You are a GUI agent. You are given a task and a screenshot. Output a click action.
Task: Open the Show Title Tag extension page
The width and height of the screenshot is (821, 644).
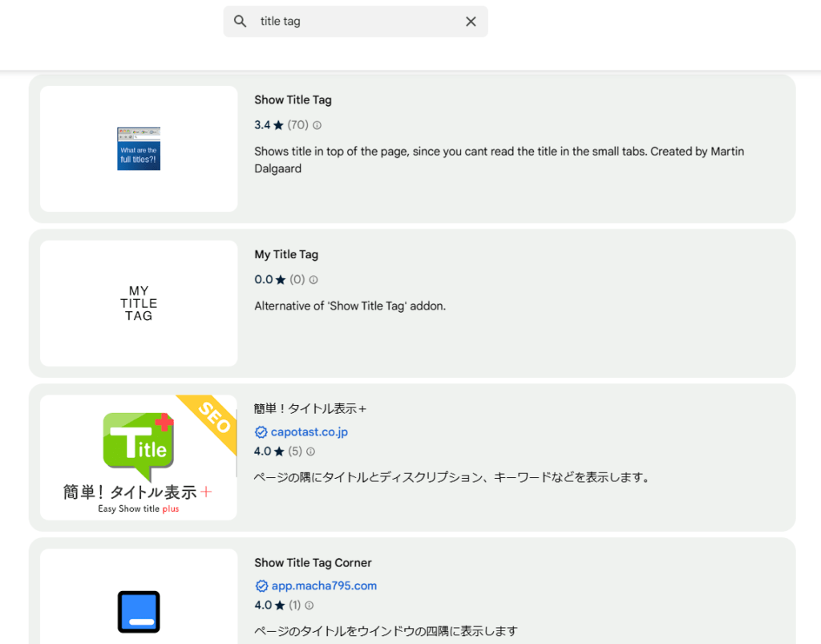pyautogui.click(x=293, y=99)
